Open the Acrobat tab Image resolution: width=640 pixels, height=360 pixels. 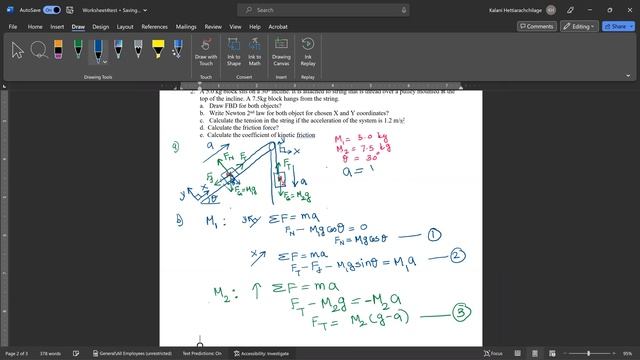click(x=278, y=27)
